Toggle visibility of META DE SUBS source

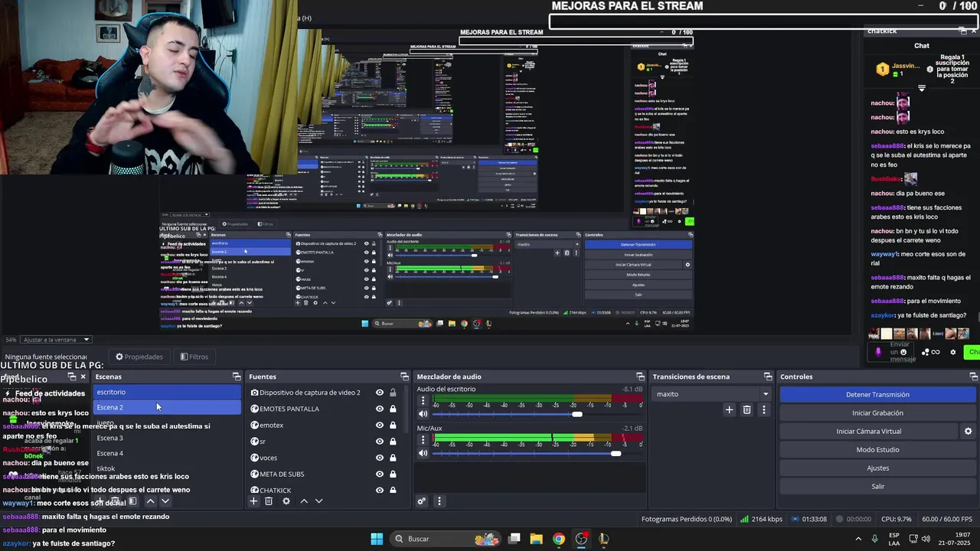[379, 474]
